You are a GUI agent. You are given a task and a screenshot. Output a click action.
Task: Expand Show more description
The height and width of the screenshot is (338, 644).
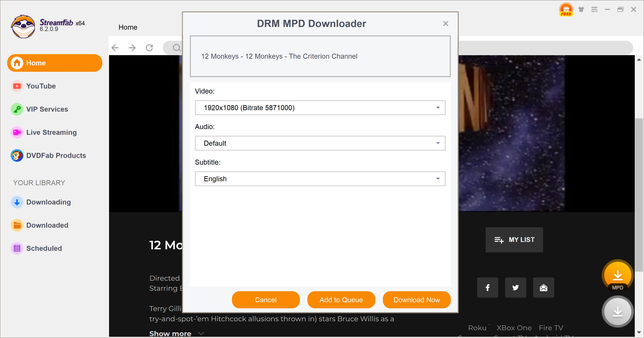(x=177, y=333)
